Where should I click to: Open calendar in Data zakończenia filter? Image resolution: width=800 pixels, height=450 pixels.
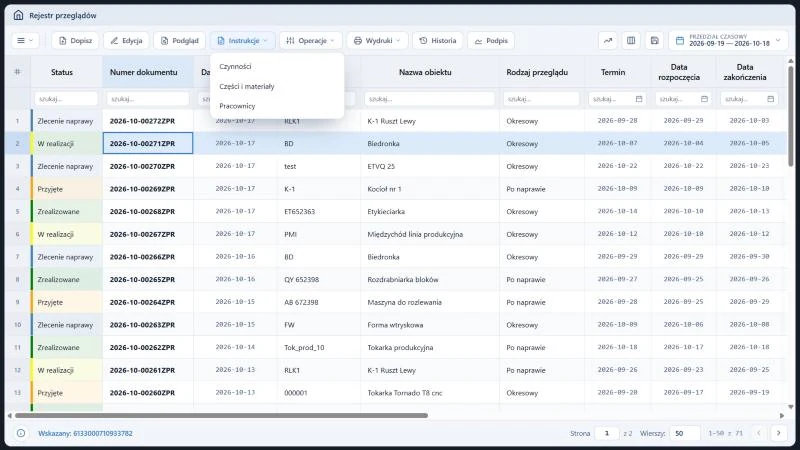(x=770, y=99)
